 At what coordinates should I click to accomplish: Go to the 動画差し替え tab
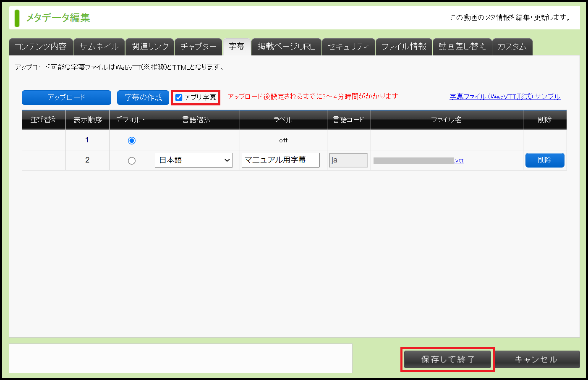point(462,47)
